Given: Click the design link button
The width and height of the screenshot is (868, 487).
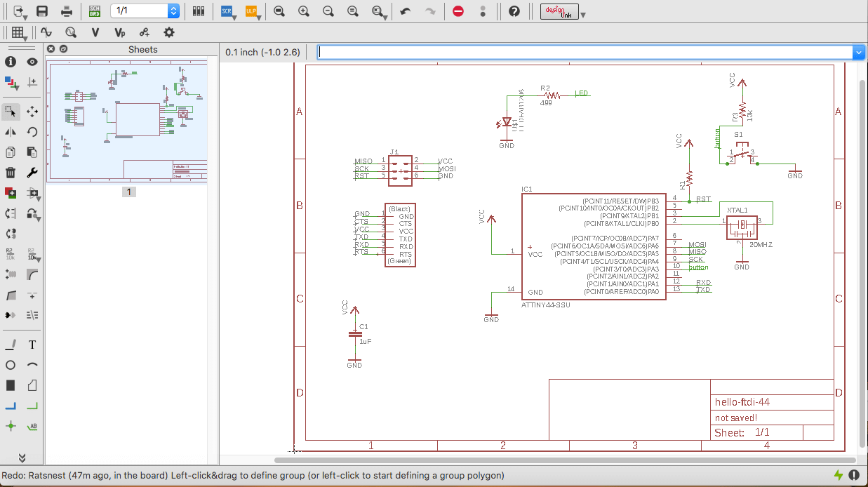Looking at the screenshot, I should [x=559, y=11].
